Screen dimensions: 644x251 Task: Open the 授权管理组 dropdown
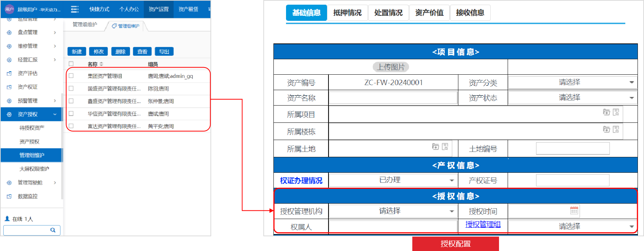[x=572, y=226]
